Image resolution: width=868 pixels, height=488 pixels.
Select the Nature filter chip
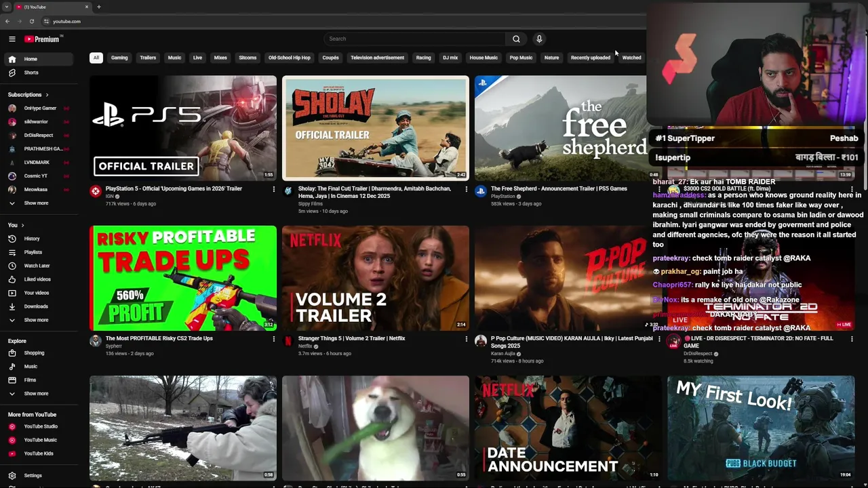[x=551, y=58]
